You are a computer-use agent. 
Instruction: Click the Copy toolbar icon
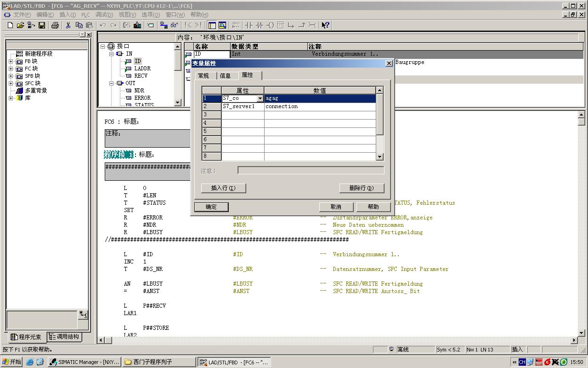pyautogui.click(x=79, y=25)
